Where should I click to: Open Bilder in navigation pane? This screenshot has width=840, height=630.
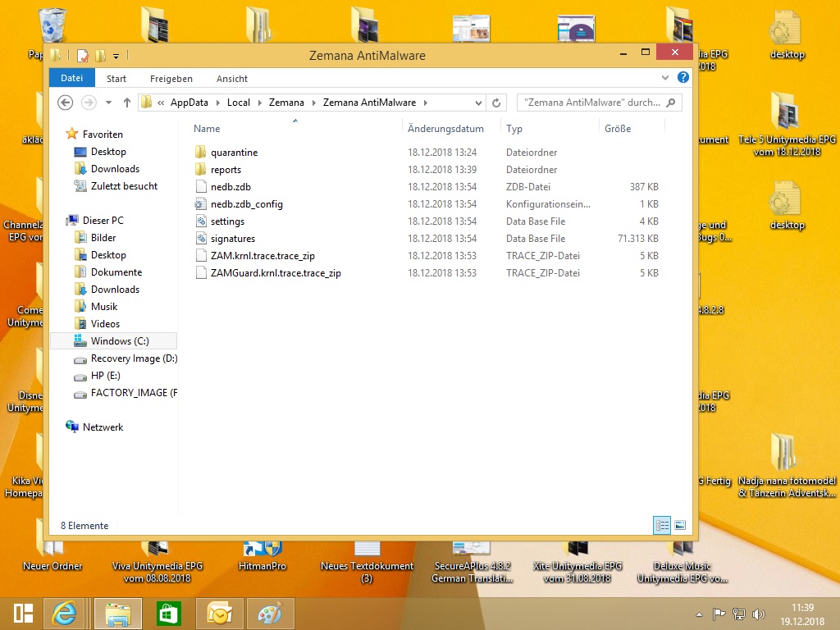[103, 237]
